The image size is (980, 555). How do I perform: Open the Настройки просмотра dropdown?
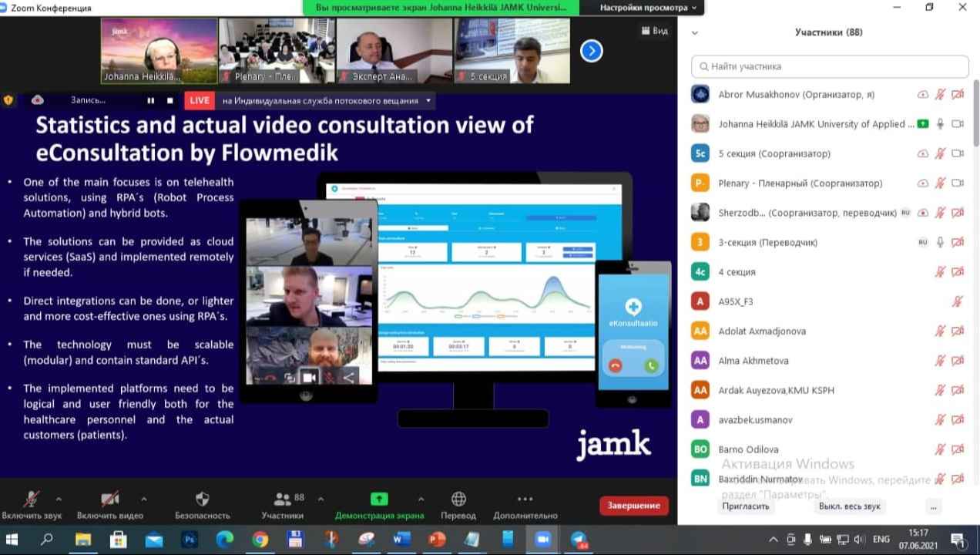tap(648, 8)
